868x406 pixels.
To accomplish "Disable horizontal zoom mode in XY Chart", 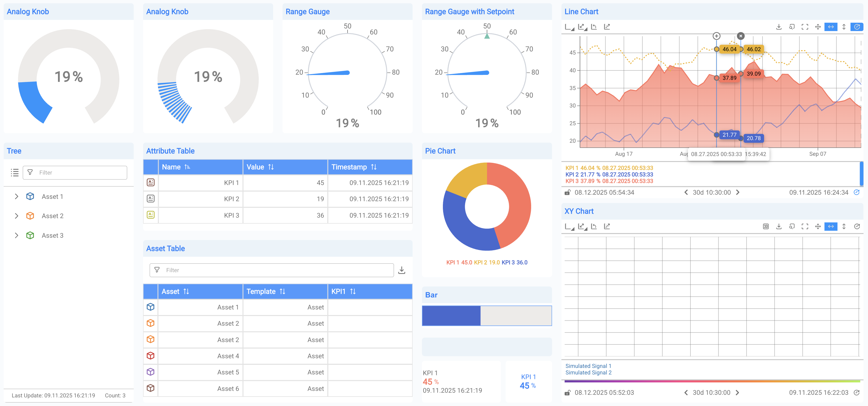I will coord(831,226).
